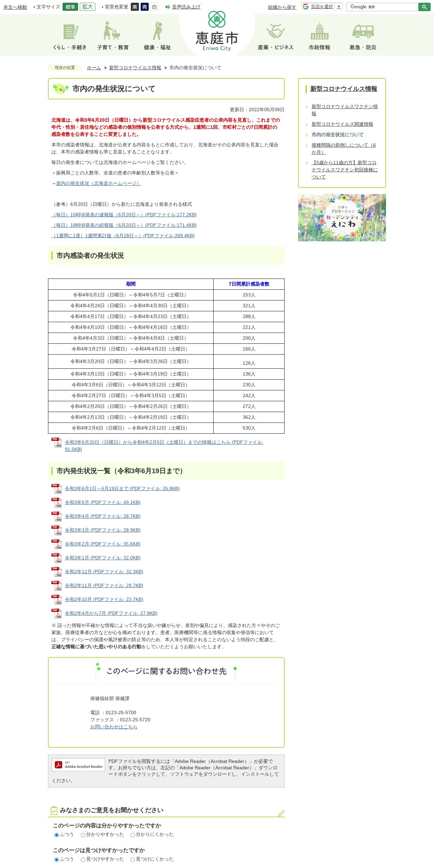Click the green search magnifier button
Viewport: 434px width, 868px height.
424,7
